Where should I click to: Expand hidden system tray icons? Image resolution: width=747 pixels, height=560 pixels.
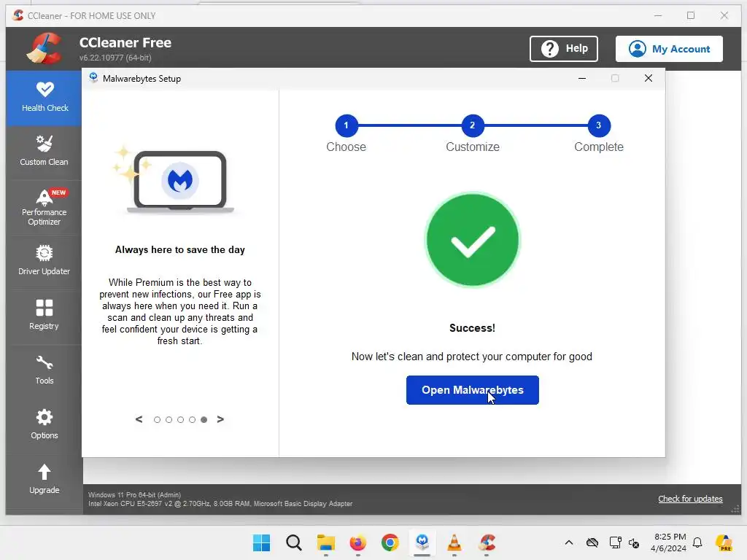click(569, 542)
